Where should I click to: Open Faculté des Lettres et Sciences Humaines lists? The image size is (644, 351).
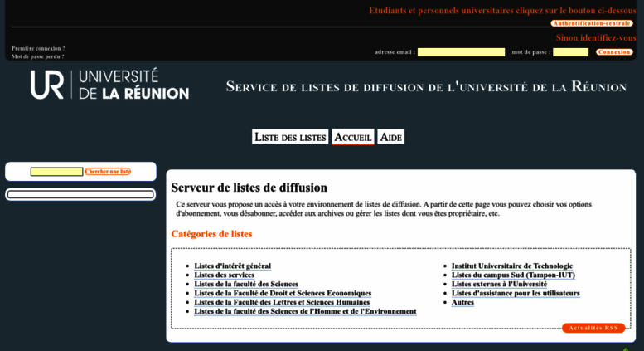[282, 302]
